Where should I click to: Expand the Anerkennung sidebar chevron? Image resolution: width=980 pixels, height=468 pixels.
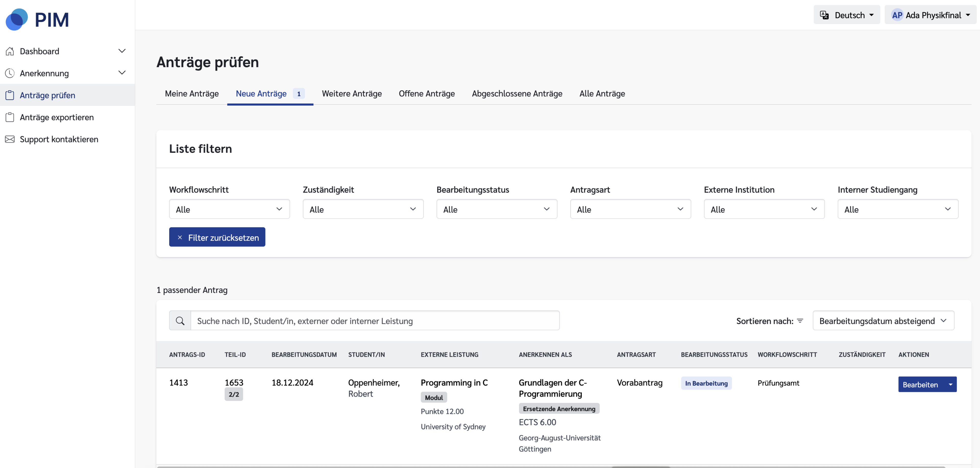(122, 73)
